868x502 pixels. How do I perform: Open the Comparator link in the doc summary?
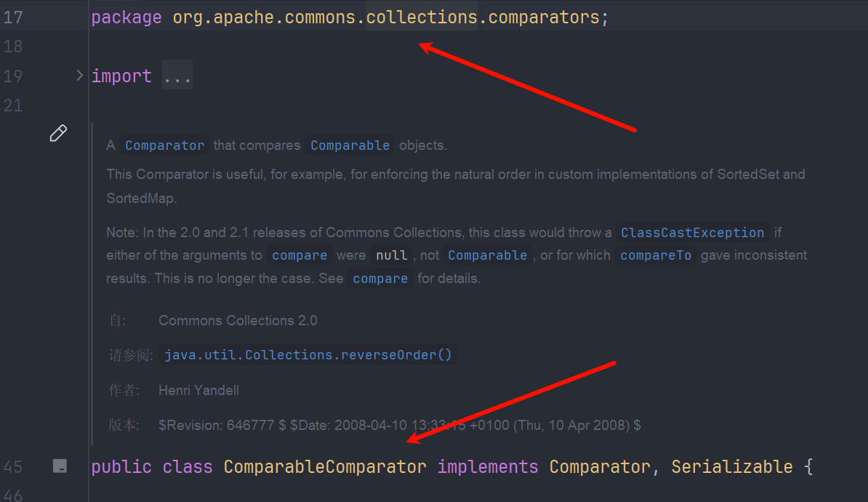164,146
